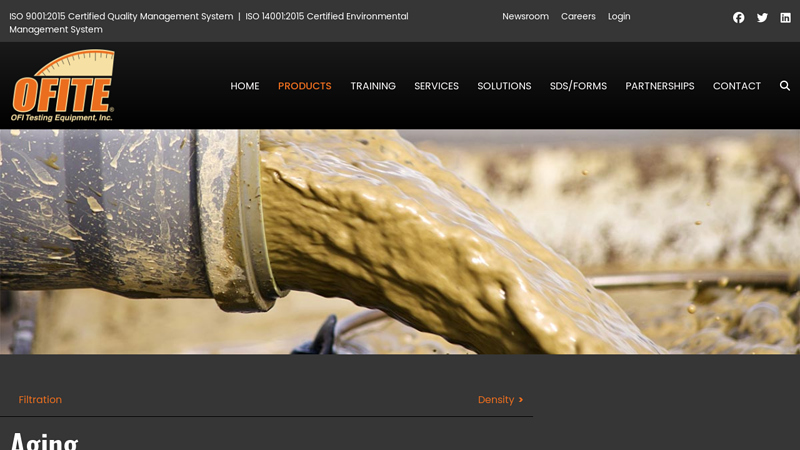Go to the Careers page

pyautogui.click(x=578, y=16)
